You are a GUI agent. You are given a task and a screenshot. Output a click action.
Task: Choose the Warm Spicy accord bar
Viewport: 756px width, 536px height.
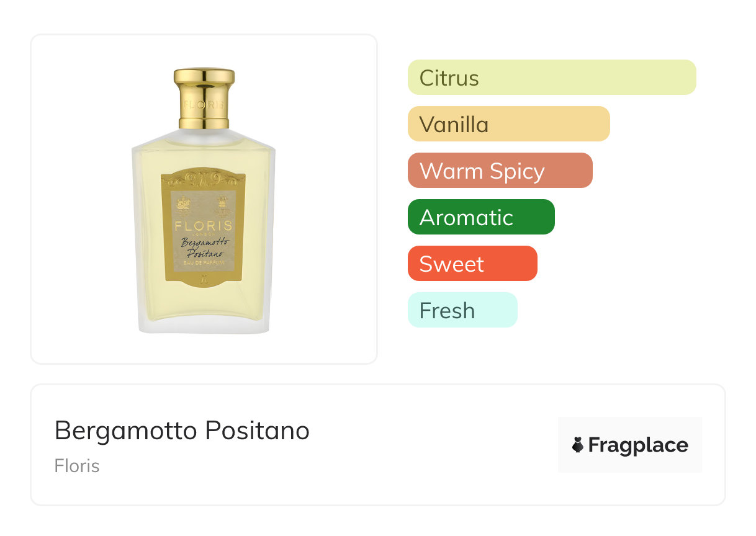500,171
